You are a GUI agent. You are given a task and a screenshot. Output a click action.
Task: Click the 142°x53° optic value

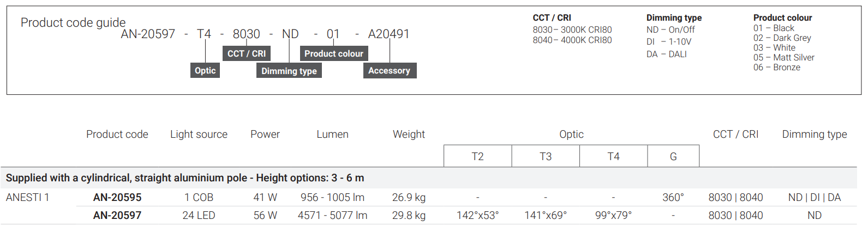click(x=477, y=215)
